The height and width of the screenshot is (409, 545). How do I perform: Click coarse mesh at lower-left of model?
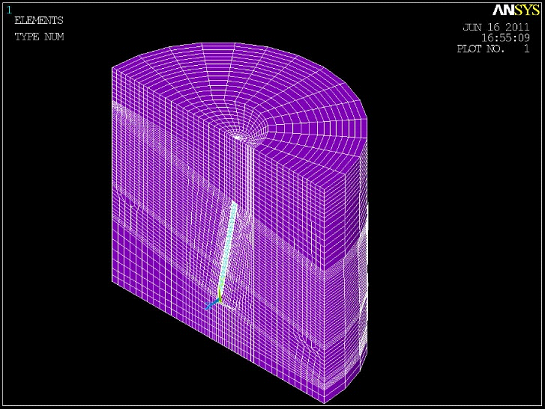tap(139, 257)
